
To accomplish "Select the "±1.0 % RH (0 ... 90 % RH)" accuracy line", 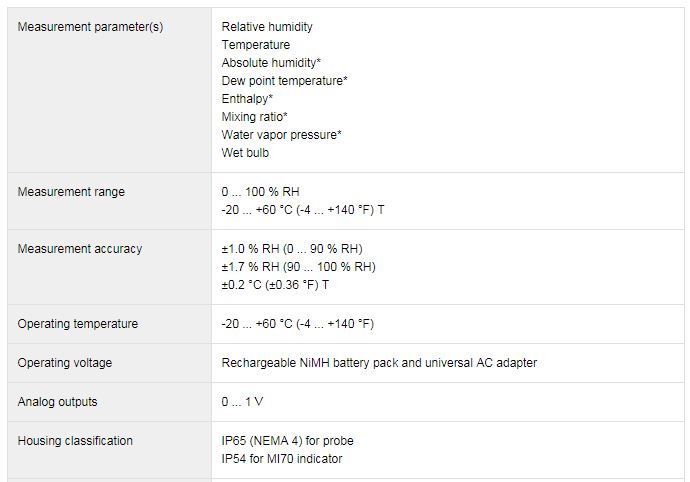I will [291, 249].
